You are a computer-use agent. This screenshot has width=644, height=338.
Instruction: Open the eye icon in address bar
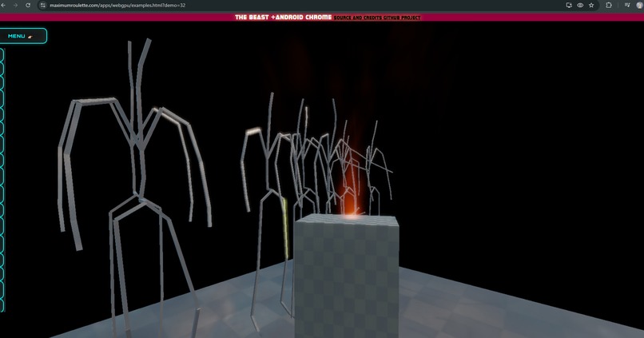click(580, 6)
